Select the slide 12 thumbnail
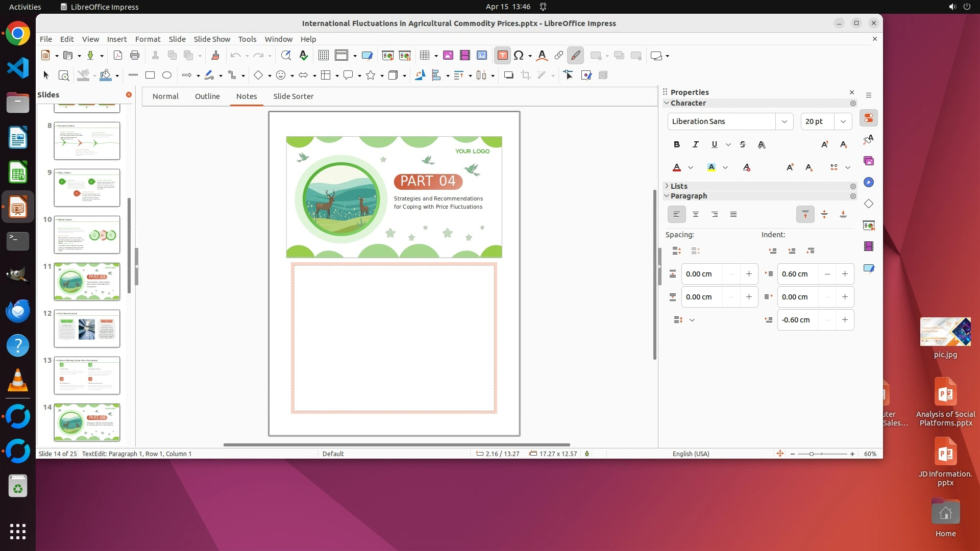Image resolution: width=980 pixels, height=551 pixels. (x=87, y=329)
